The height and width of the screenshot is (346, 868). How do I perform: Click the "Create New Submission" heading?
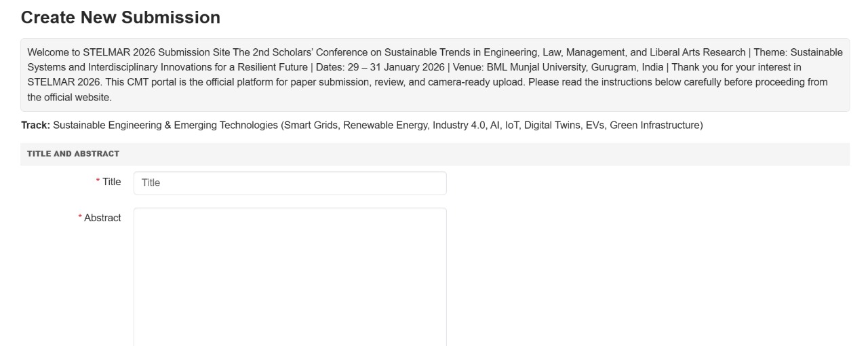(x=121, y=18)
